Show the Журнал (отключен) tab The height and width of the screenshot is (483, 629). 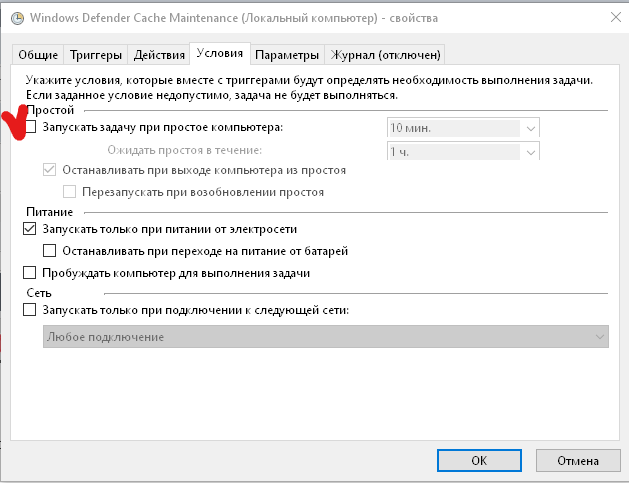tap(385, 55)
